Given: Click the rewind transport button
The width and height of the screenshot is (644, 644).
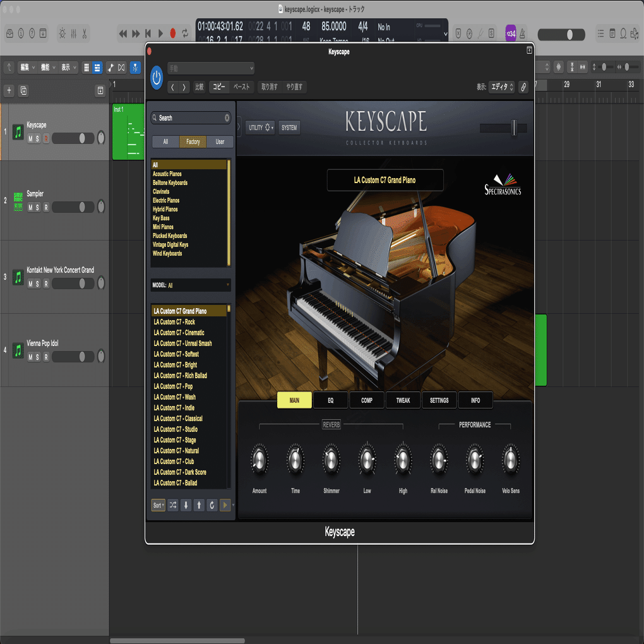Looking at the screenshot, I should point(123,33).
